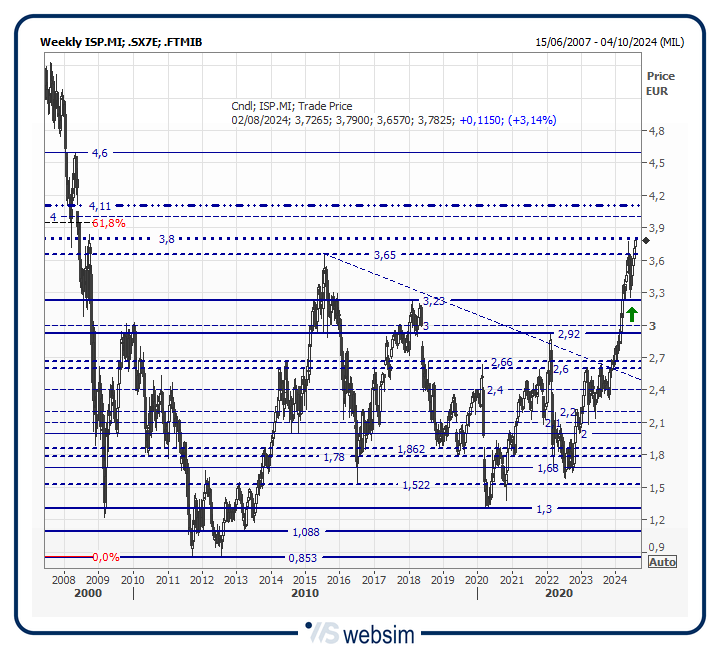720x649 pixels.
Task: Click the date range 15/06/2007 - 04/10/2024 text
Action: tap(610, 42)
